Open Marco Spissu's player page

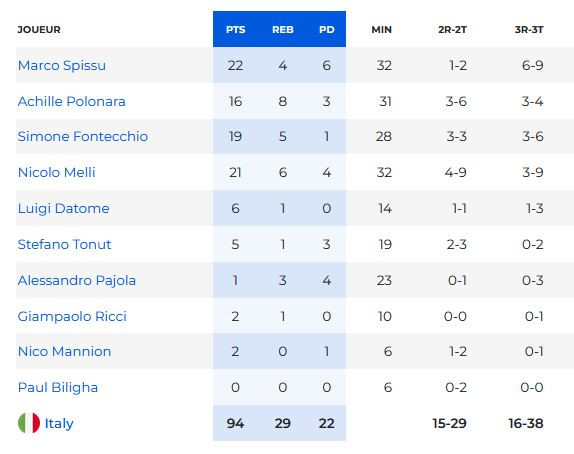point(62,66)
